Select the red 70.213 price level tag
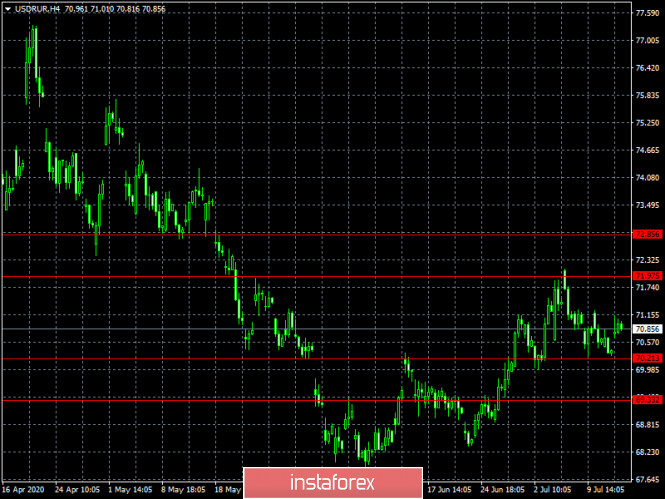This screenshot has width=665, height=499. (647, 358)
